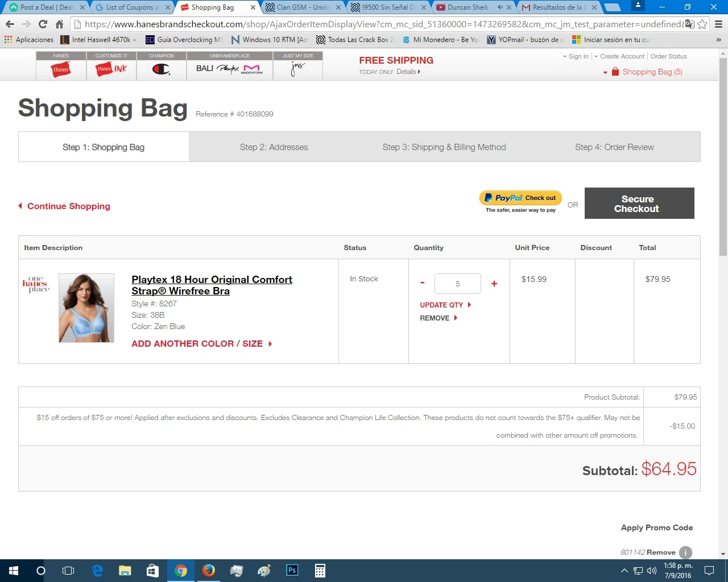
Task: Open Photoshop from the taskbar
Action: tap(292, 571)
